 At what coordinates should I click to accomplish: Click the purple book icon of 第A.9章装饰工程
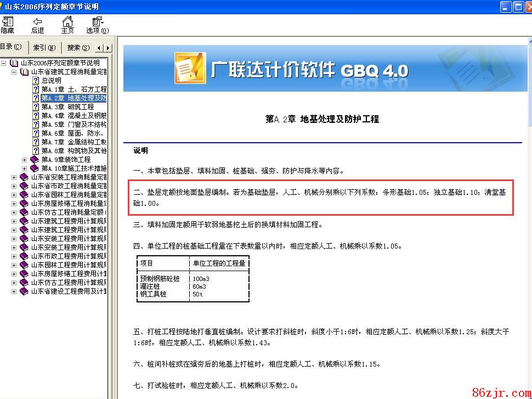pyautogui.click(x=35, y=160)
